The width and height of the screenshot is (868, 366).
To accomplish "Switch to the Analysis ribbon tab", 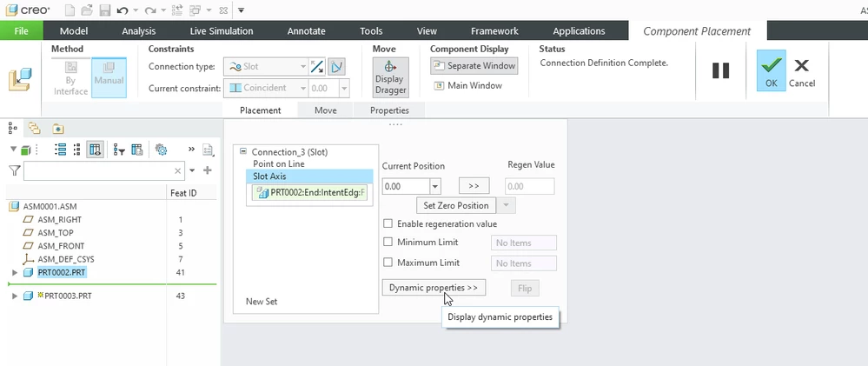I will 138,31.
